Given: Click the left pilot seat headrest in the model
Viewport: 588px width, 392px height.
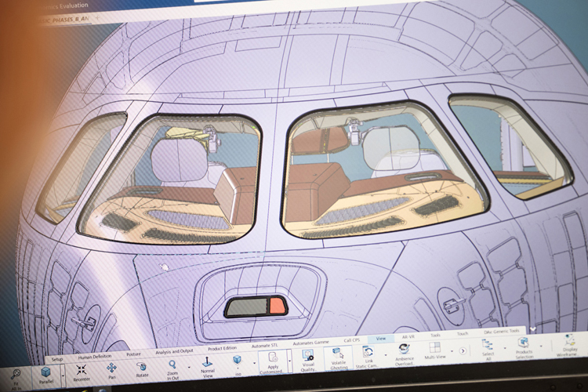Looking at the screenshot, I should click(x=179, y=160).
